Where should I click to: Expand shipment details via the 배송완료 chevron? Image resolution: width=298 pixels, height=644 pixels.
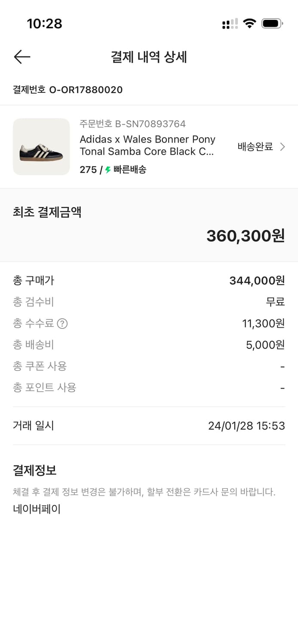283,146
